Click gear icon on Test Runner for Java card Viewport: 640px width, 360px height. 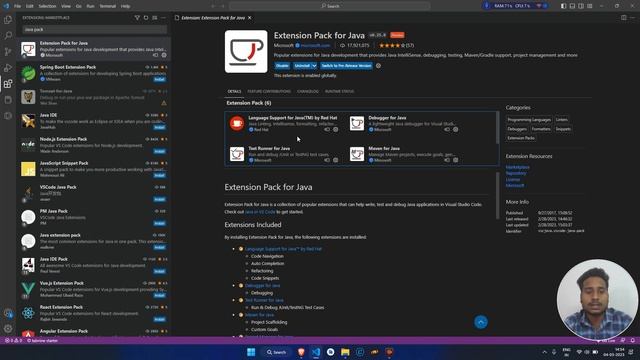click(x=336, y=160)
